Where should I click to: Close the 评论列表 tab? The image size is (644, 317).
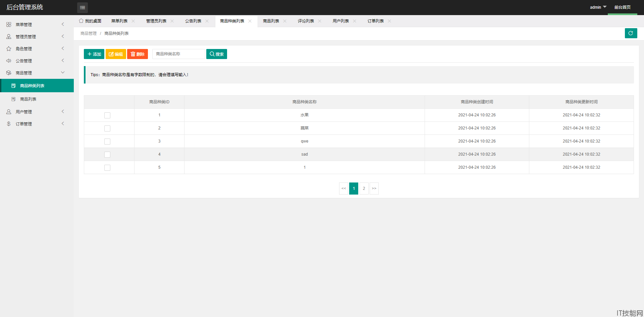point(320,21)
